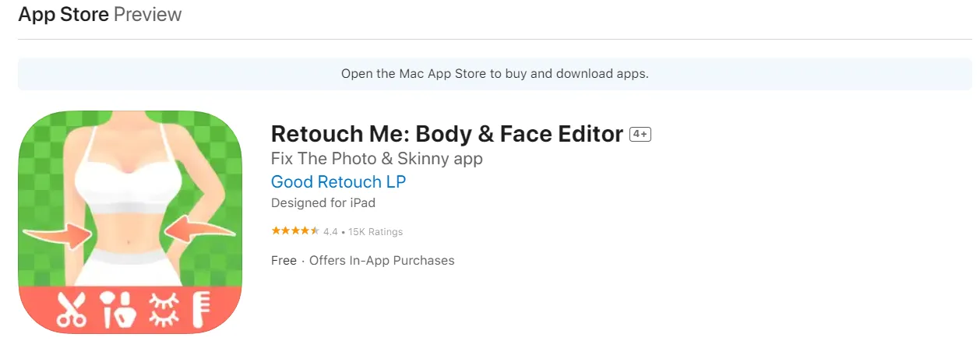Viewport: 980px width, 341px height.
Task: Open the Good Retouch LP developer page
Action: click(x=338, y=182)
